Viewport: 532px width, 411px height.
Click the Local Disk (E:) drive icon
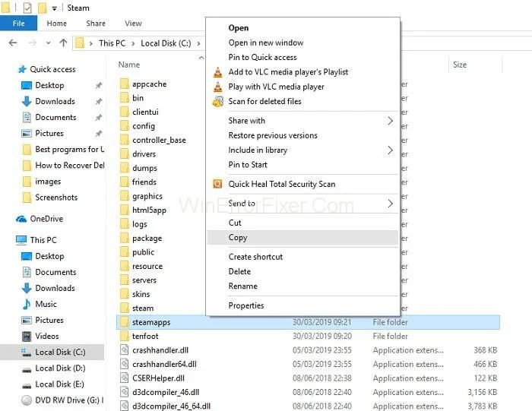click(x=27, y=386)
